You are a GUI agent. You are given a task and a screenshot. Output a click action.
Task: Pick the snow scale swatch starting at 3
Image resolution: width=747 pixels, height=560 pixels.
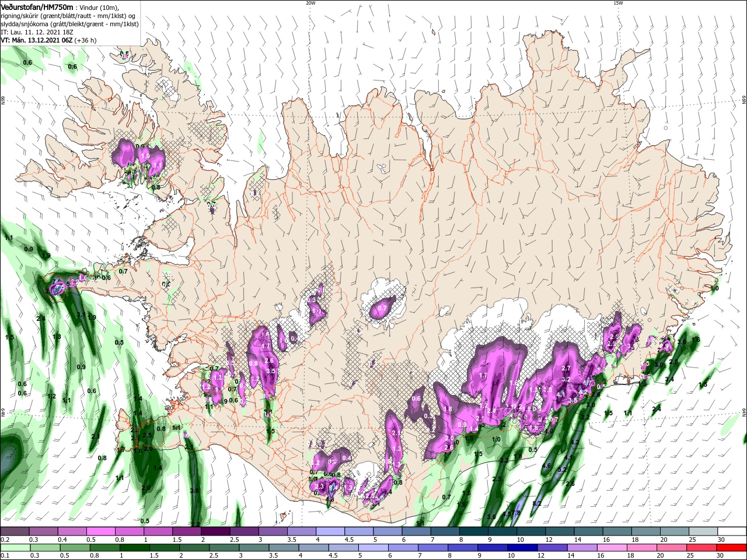273,531
